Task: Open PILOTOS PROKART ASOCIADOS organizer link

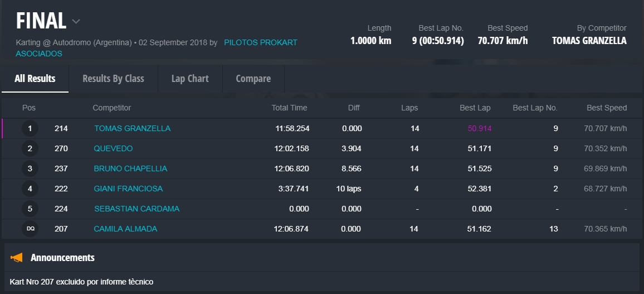Action: pyautogui.click(x=260, y=42)
